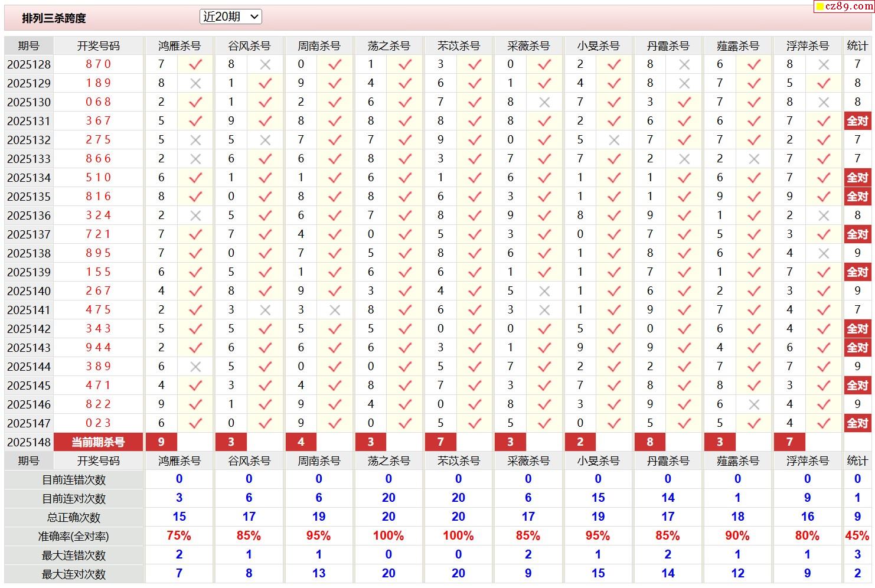Click 最大连对次数 value 13 under 周南杀号
Image resolution: width=875 pixels, height=588 pixels.
(x=319, y=573)
